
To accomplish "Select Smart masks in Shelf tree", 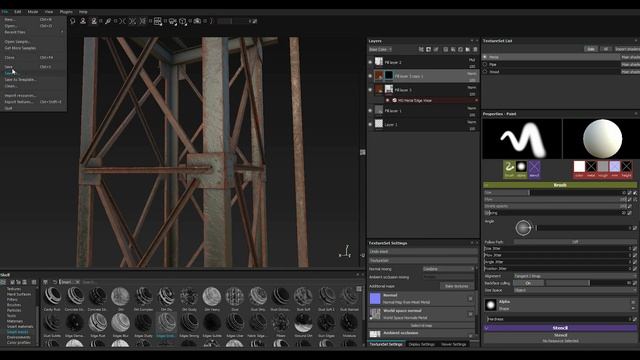I will click(x=18, y=332).
